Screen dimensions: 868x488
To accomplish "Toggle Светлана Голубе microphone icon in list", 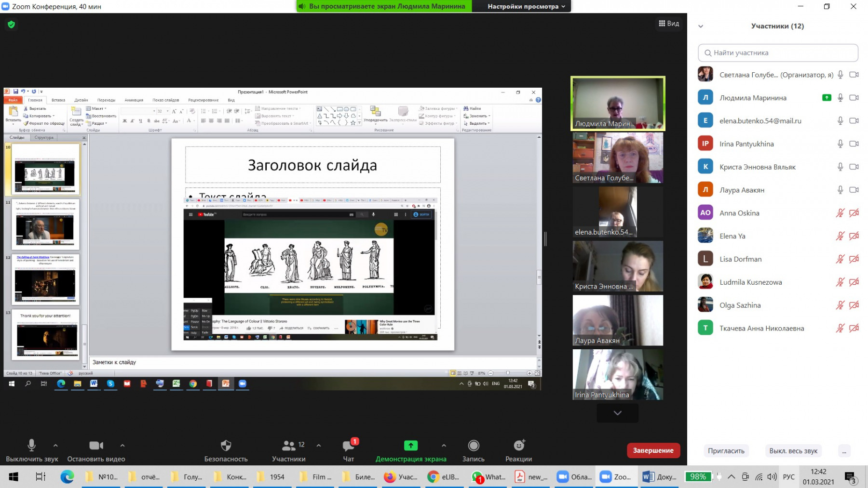I will click(840, 75).
